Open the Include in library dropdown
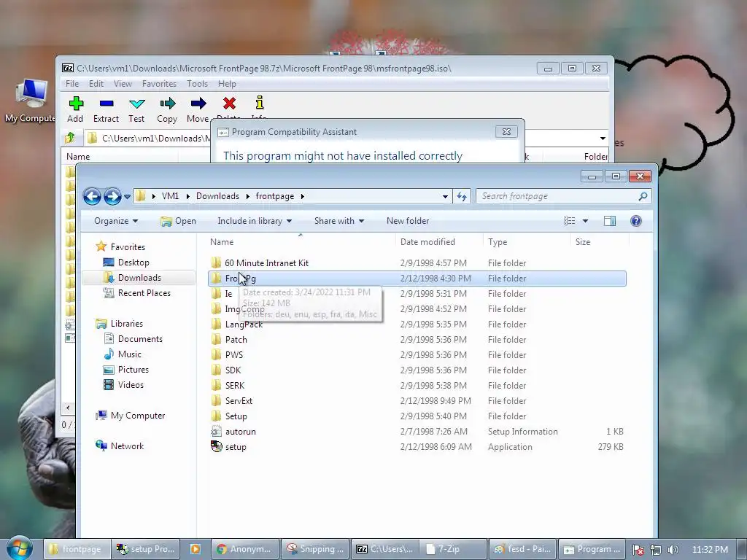747x560 pixels. (x=255, y=221)
